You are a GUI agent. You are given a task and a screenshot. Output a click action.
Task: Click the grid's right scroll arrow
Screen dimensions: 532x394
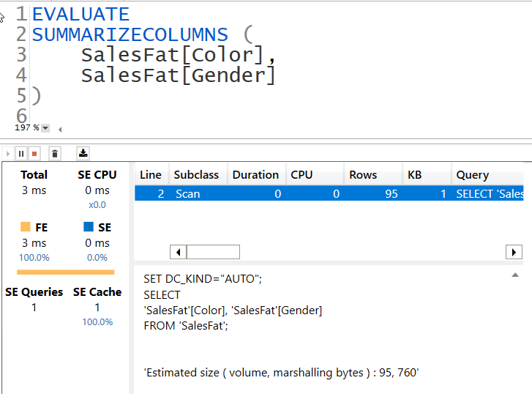(x=514, y=252)
